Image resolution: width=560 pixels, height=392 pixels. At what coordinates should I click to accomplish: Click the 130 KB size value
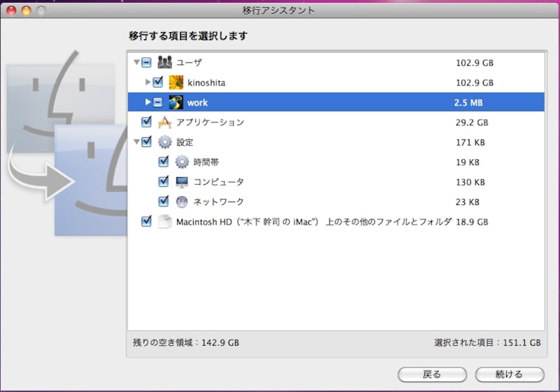[470, 182]
